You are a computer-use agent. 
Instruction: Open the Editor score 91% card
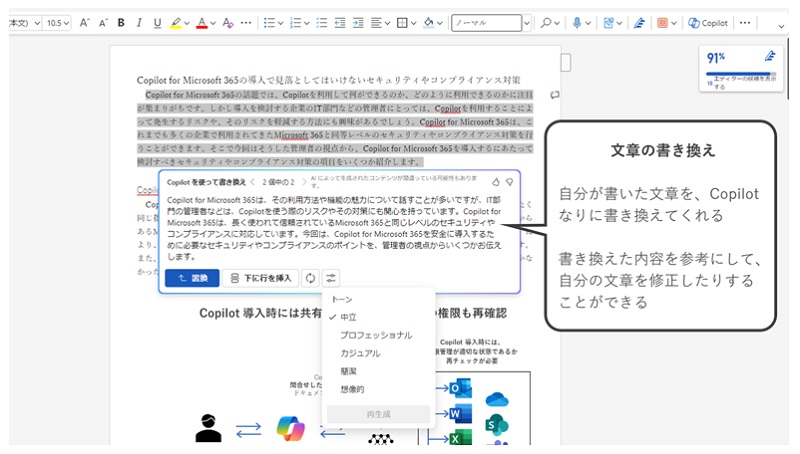741,69
